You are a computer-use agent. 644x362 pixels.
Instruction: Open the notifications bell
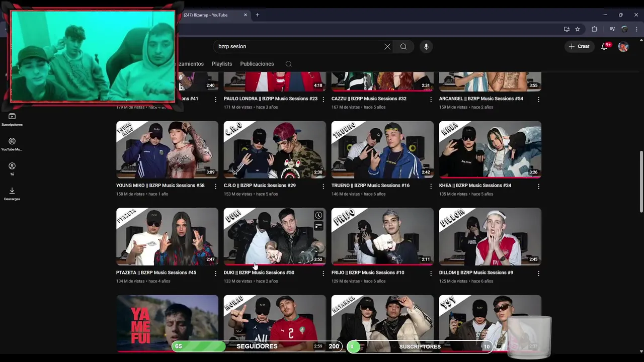605,46
